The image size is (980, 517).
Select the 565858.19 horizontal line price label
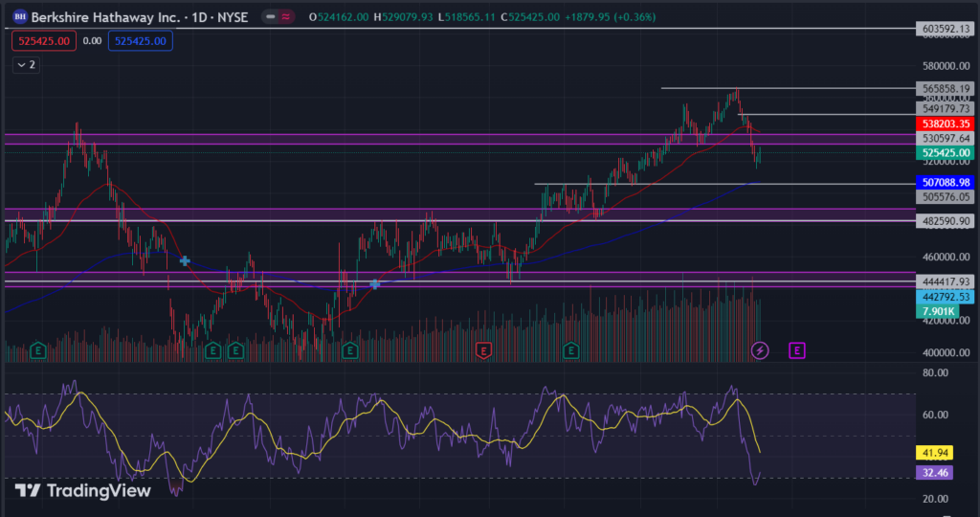pos(945,89)
